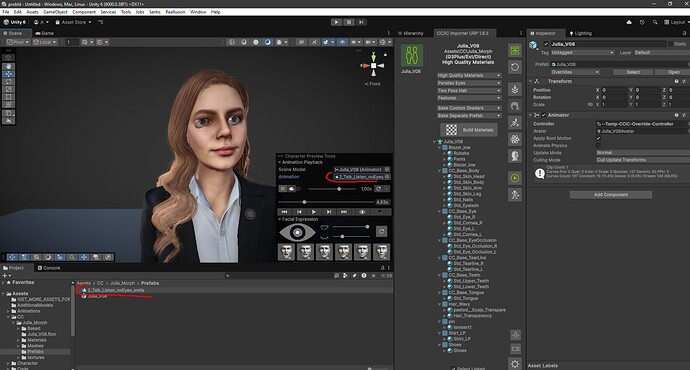Click the Build Materials button
This screenshot has width=690, height=370.
click(x=469, y=130)
